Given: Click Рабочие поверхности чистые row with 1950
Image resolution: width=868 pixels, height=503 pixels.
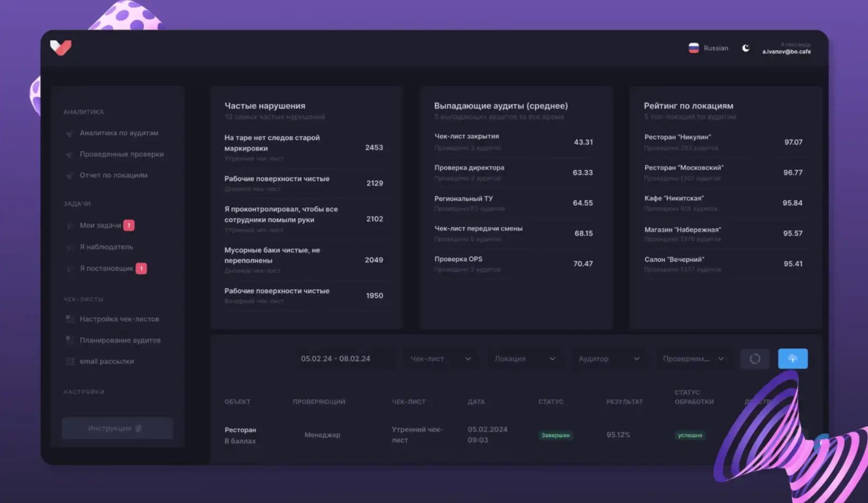Looking at the screenshot, I should [304, 296].
